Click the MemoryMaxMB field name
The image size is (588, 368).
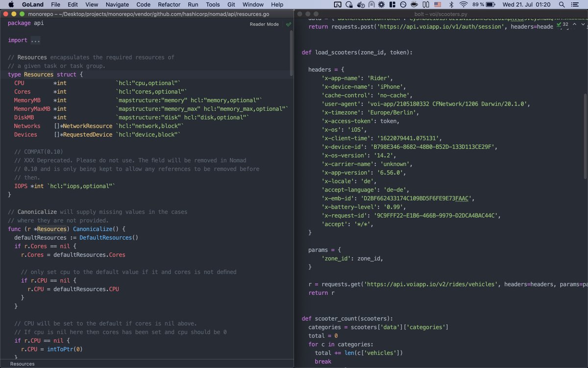pyautogui.click(x=32, y=109)
